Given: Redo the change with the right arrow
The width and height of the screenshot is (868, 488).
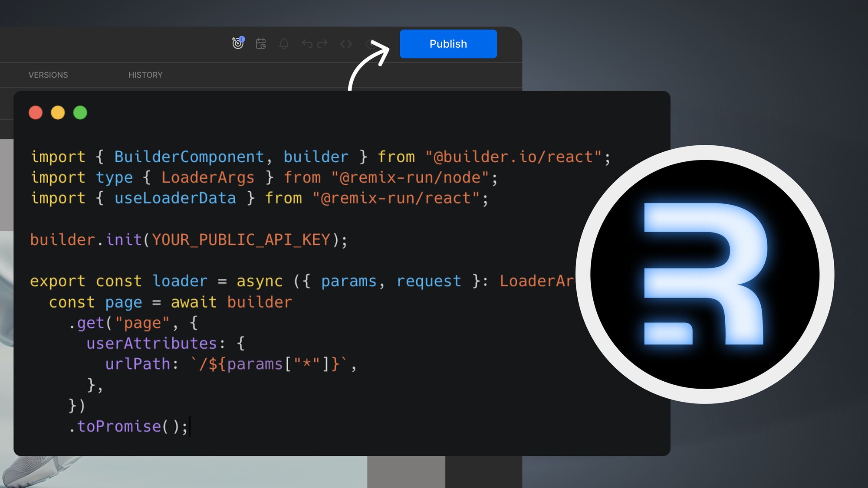Looking at the screenshot, I should tap(322, 44).
